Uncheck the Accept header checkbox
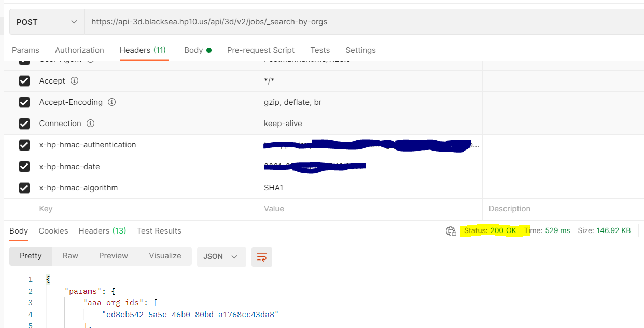644x328 pixels. (24, 81)
